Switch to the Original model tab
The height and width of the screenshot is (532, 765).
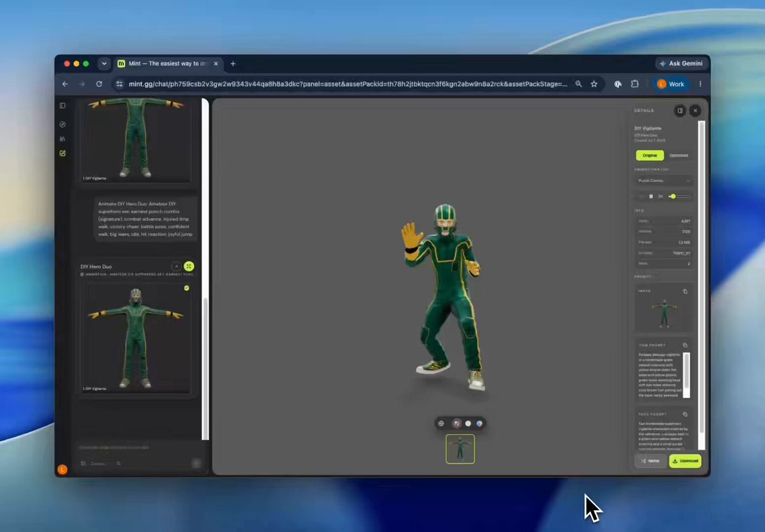(x=650, y=155)
